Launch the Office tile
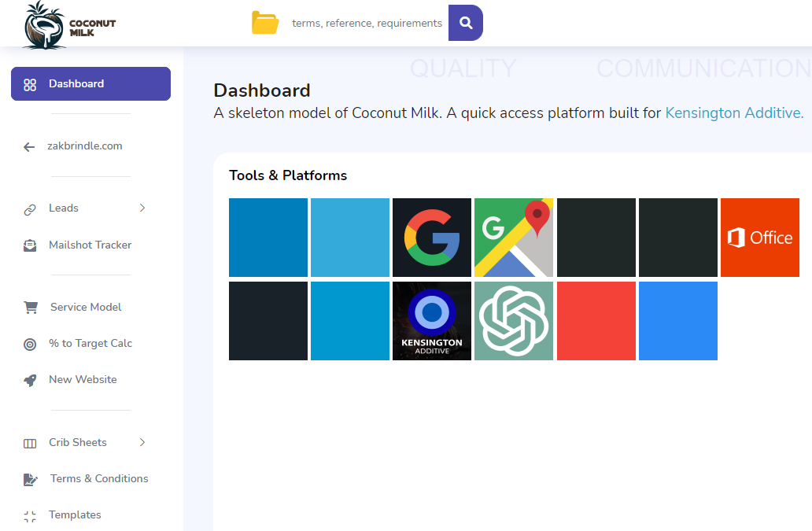The height and width of the screenshot is (531, 812). (x=760, y=238)
